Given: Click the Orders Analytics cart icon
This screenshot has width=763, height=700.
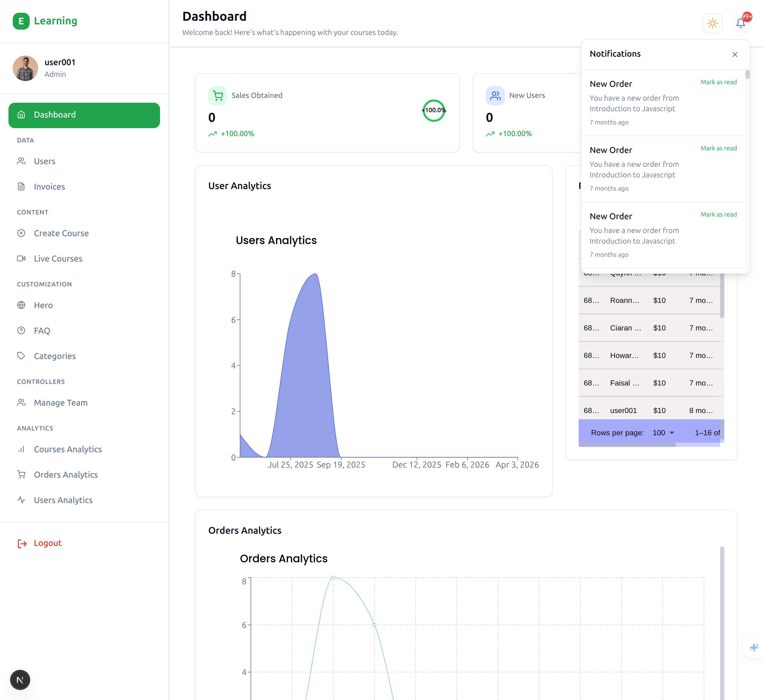Looking at the screenshot, I should coord(21,475).
